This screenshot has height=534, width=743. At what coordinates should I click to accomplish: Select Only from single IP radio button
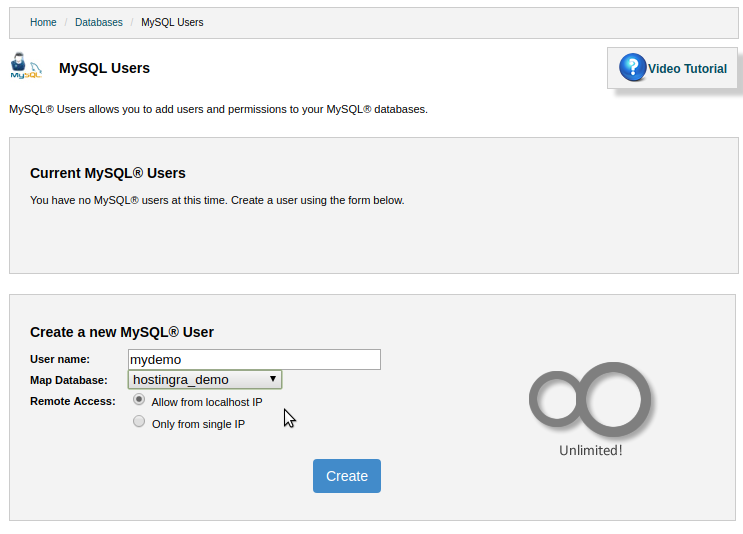click(x=139, y=421)
